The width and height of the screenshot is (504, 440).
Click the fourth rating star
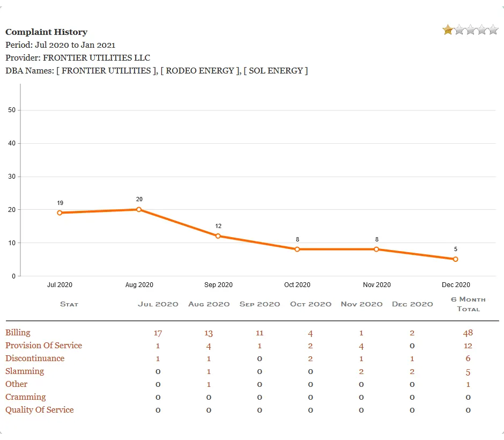tap(481, 30)
